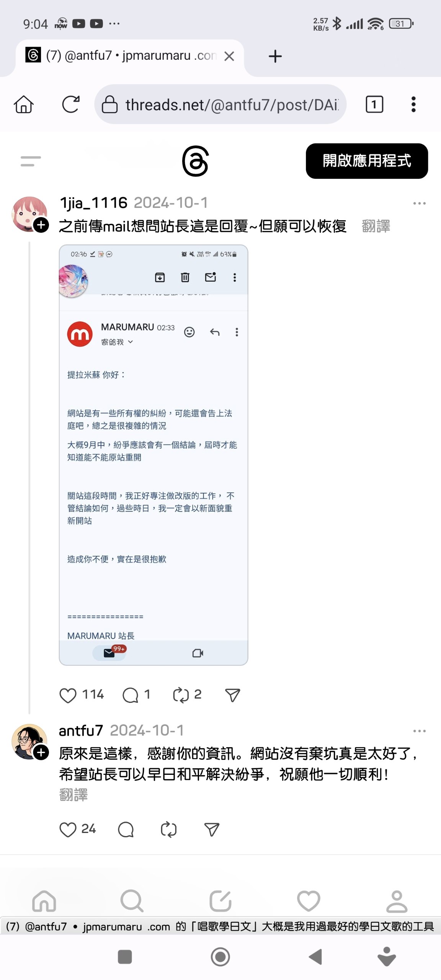Viewport: 441px width, 980px height.
Task: Reply to antfu7's comment
Action: click(126, 830)
